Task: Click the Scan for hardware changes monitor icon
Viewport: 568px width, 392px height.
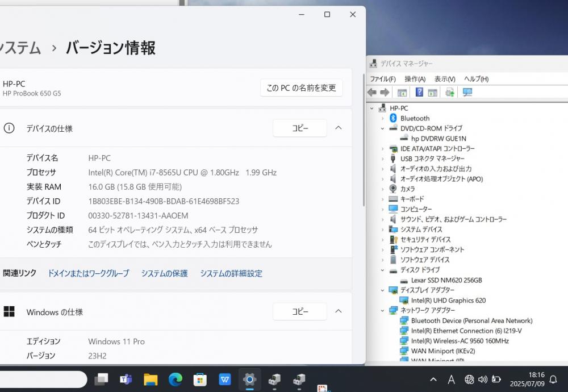Action: point(467,93)
